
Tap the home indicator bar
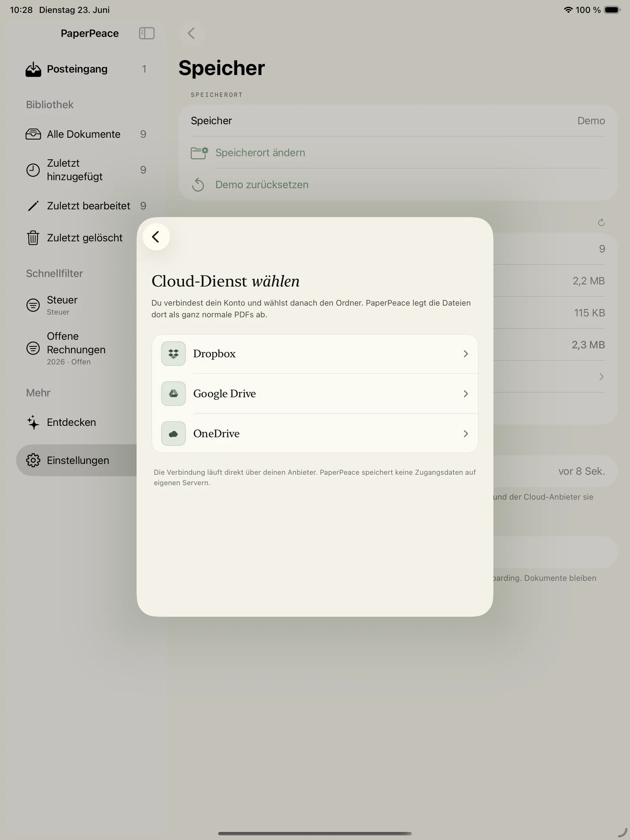pyautogui.click(x=315, y=833)
